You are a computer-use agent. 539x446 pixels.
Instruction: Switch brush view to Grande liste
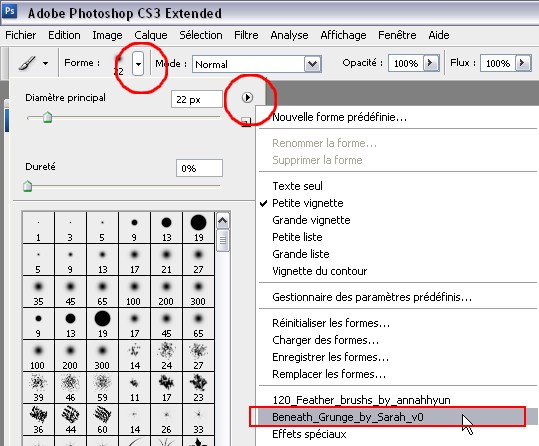click(300, 254)
